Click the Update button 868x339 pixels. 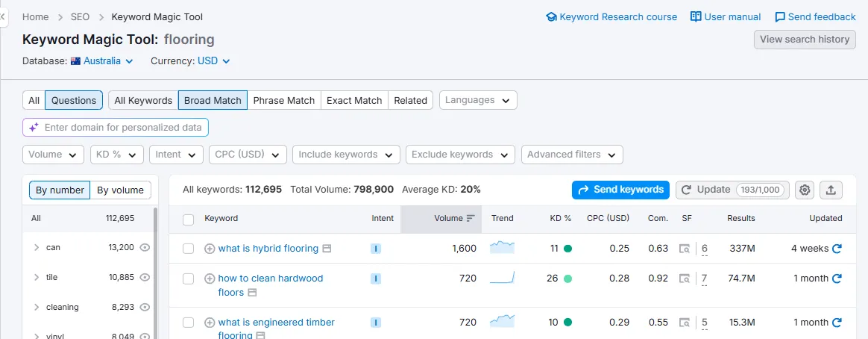point(732,190)
